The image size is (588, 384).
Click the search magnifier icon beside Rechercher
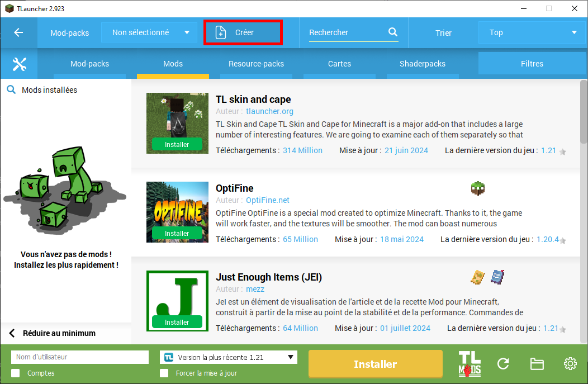[x=393, y=32]
